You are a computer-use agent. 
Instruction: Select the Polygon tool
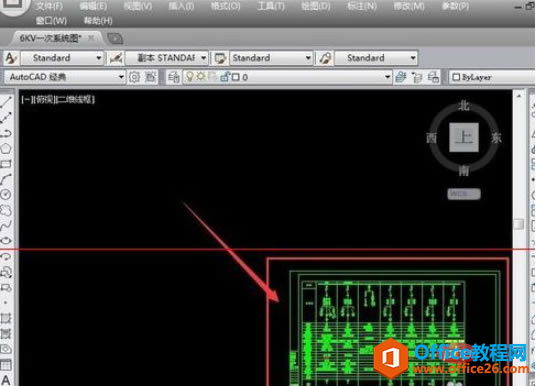coord(6,149)
